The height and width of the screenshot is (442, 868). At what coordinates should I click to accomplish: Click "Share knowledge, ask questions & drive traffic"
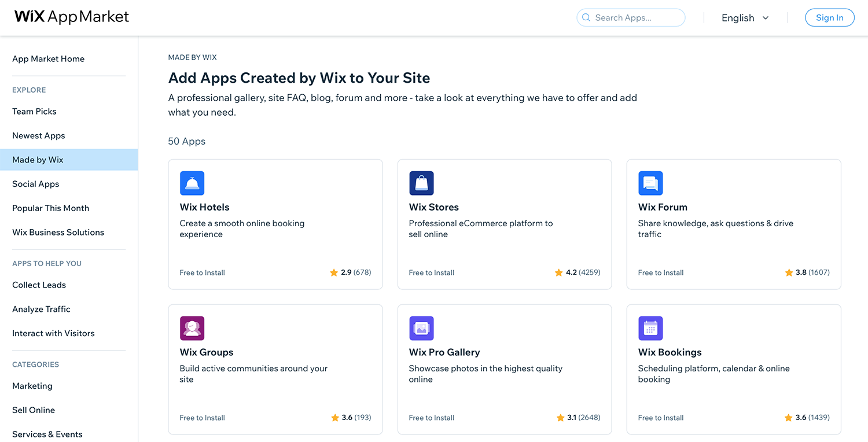[x=716, y=229]
